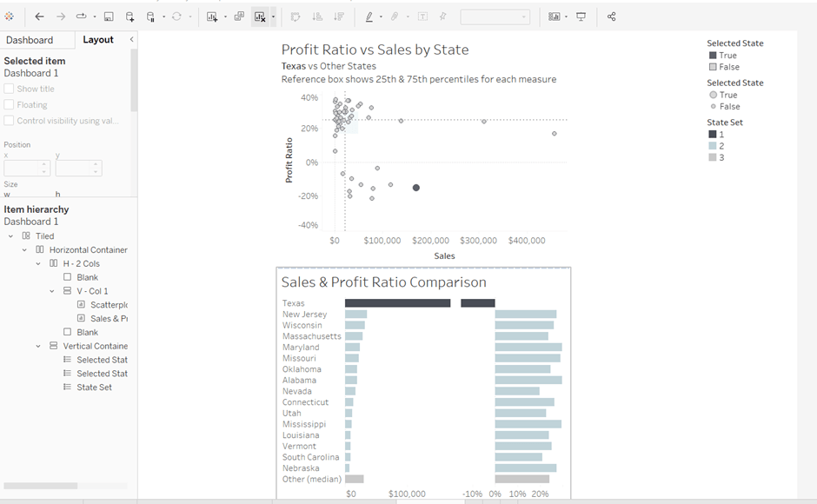817x504 pixels.
Task: Click the undo back arrow in toolbar
Action: (39, 17)
